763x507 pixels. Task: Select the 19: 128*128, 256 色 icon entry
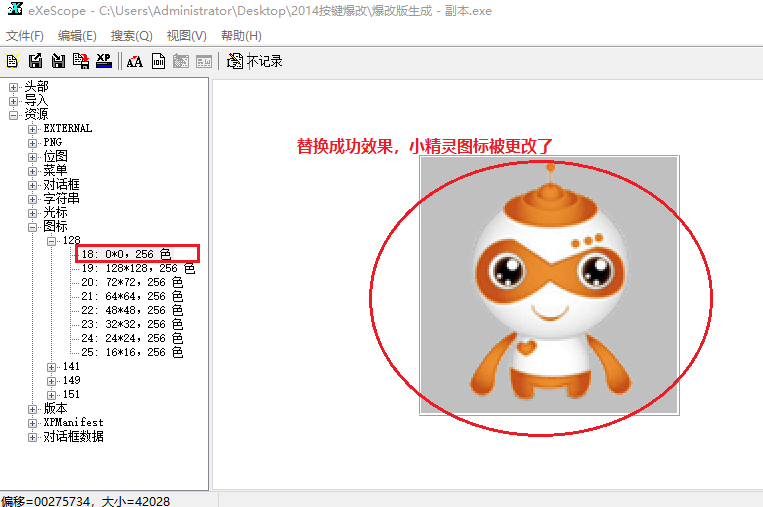tap(138, 269)
